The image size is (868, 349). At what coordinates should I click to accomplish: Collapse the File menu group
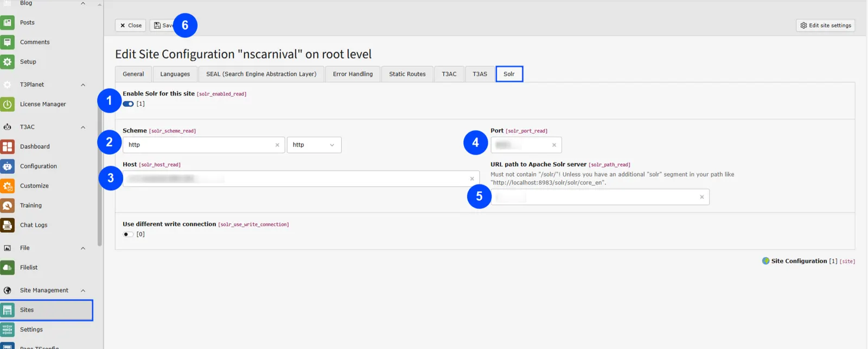coord(83,248)
